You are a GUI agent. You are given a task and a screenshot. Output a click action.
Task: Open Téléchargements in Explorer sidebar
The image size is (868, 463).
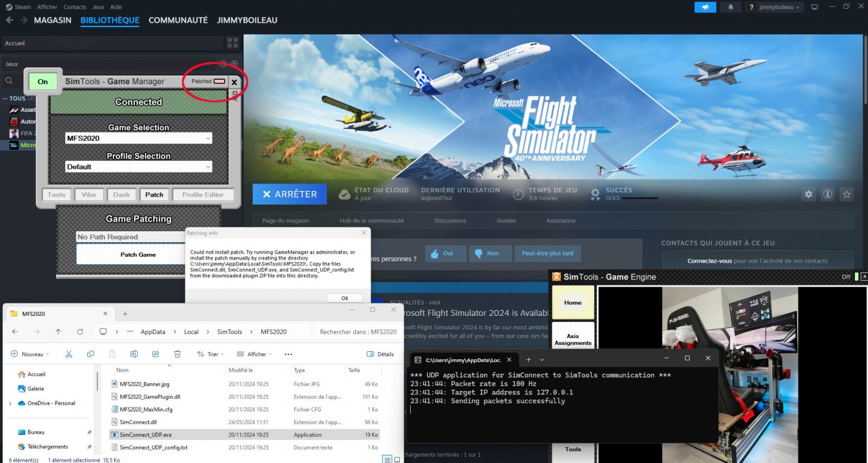pyautogui.click(x=48, y=447)
